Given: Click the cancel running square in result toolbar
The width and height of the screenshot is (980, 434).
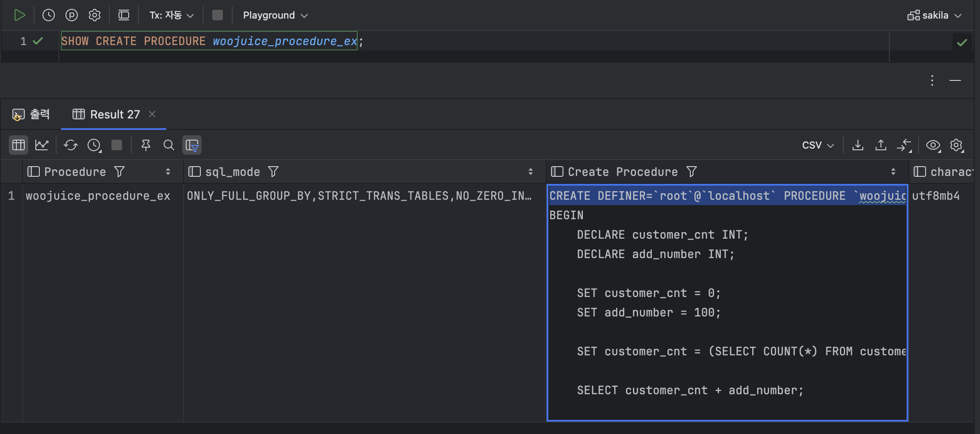Looking at the screenshot, I should coord(117,145).
